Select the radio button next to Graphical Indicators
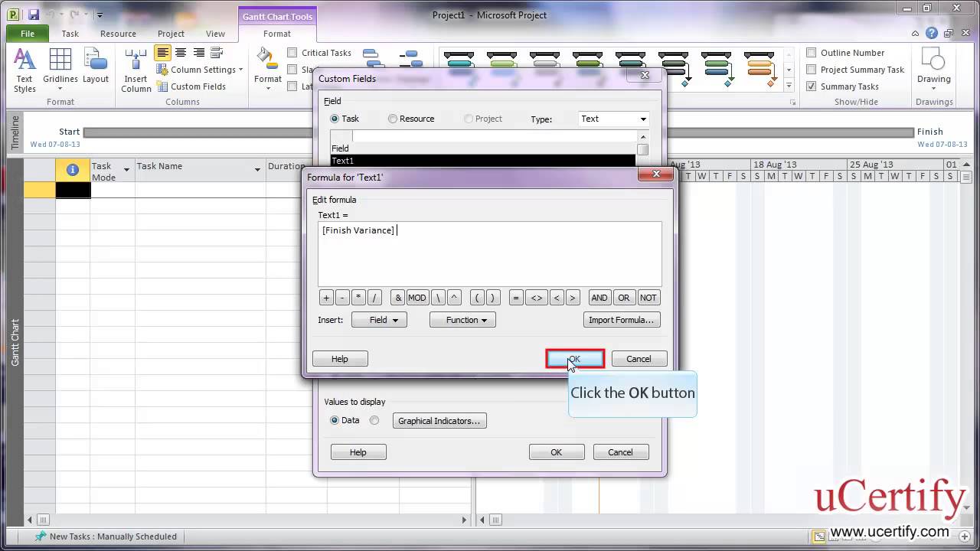The height and width of the screenshot is (551, 980). (x=374, y=420)
